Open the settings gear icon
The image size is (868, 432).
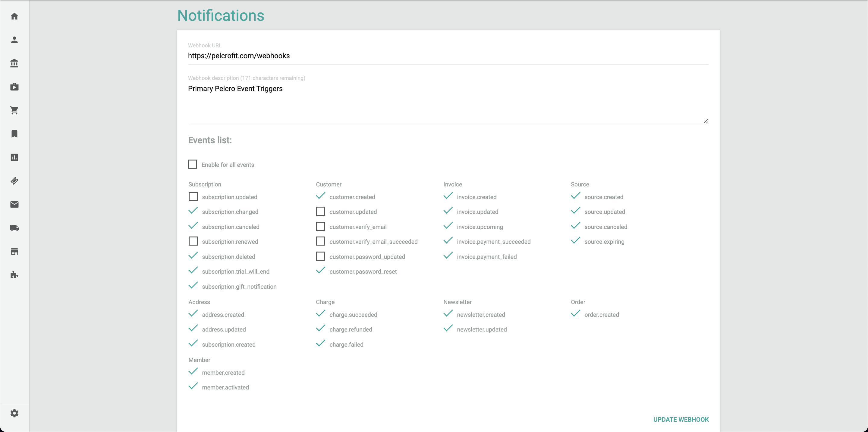(x=14, y=413)
